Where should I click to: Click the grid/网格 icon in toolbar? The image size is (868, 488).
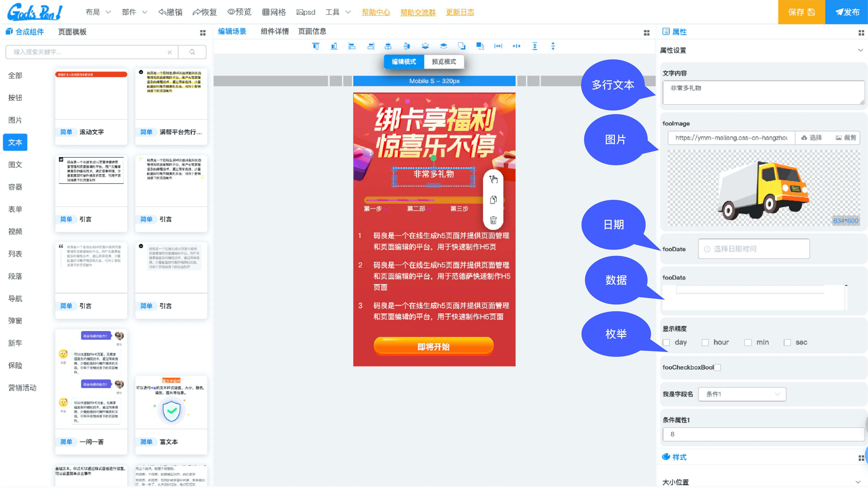click(x=274, y=12)
